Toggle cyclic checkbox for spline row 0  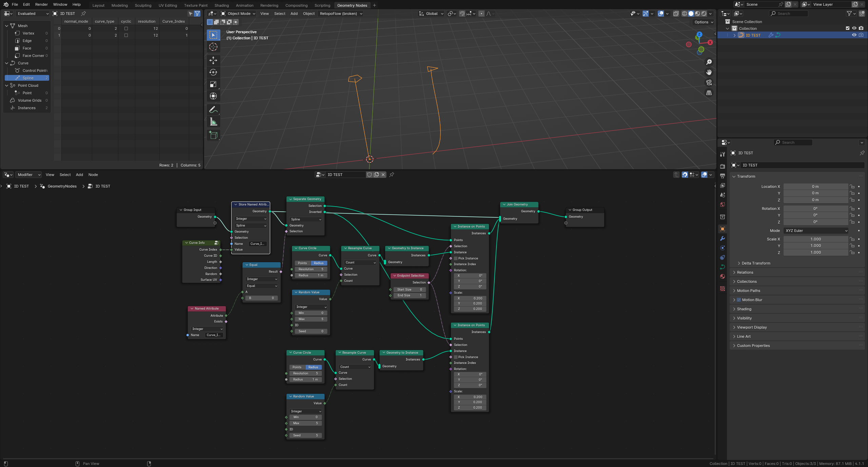click(126, 28)
